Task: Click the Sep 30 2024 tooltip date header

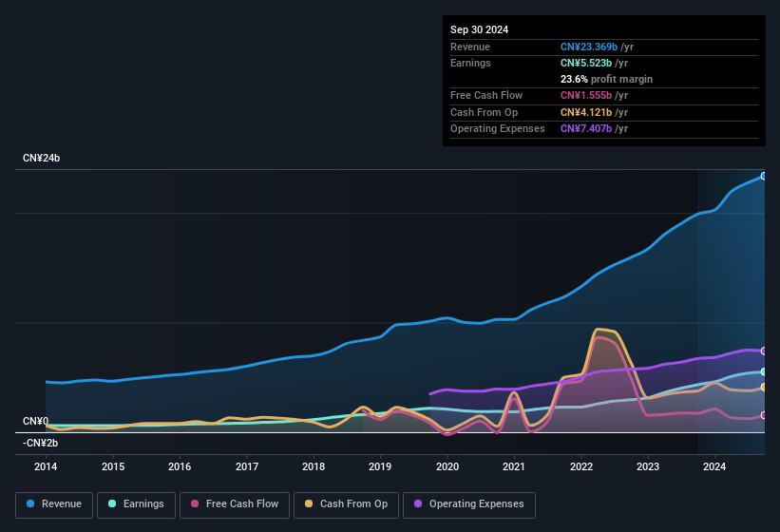Action: click(479, 29)
